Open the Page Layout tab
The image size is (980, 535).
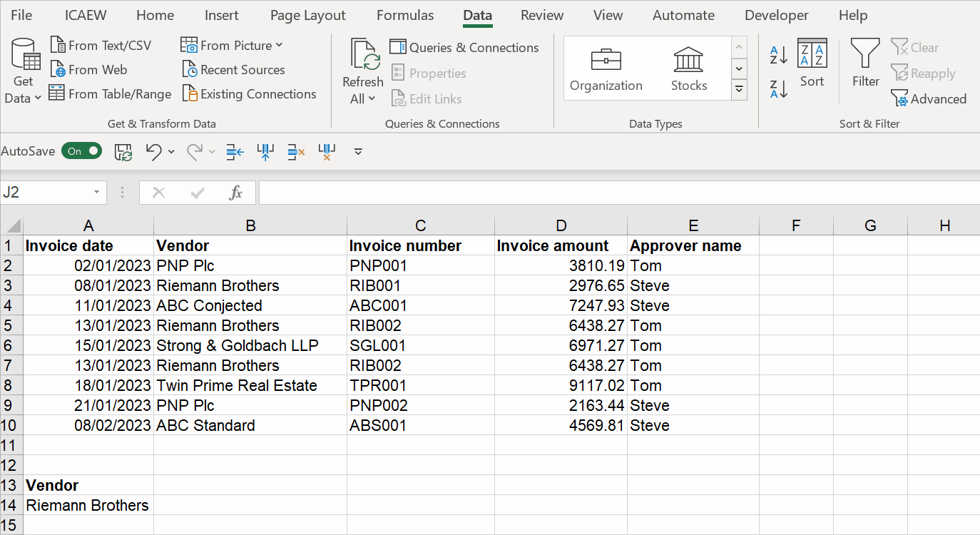click(x=307, y=15)
